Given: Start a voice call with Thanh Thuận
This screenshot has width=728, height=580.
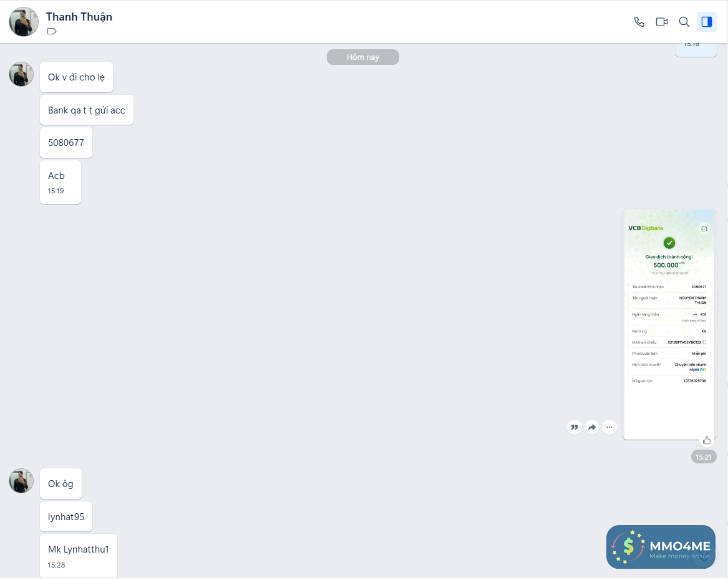Looking at the screenshot, I should point(639,22).
